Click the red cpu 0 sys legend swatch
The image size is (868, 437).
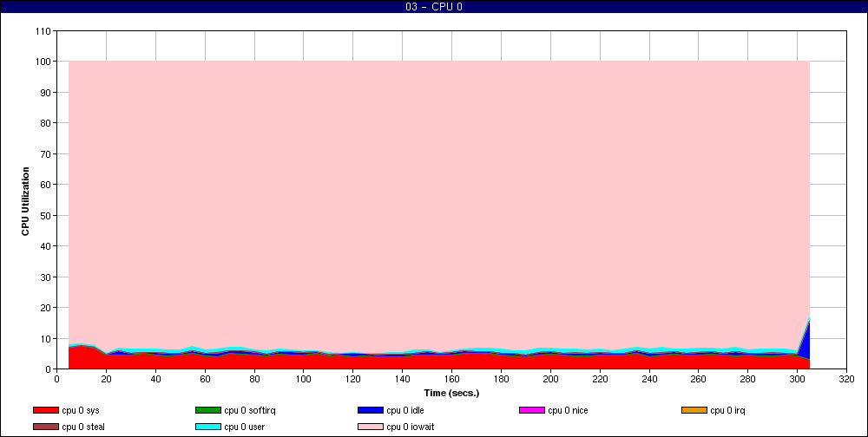[46, 410]
